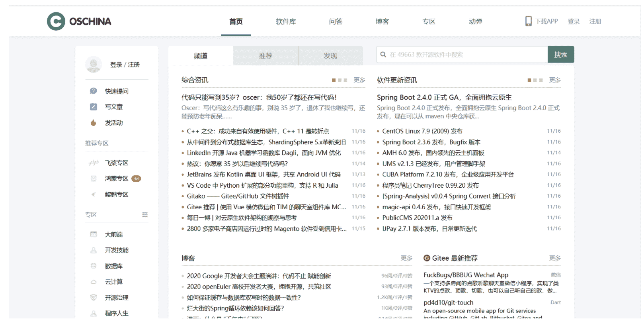Open the Spring Boot 2.4.0 GA headline

(x=444, y=97)
